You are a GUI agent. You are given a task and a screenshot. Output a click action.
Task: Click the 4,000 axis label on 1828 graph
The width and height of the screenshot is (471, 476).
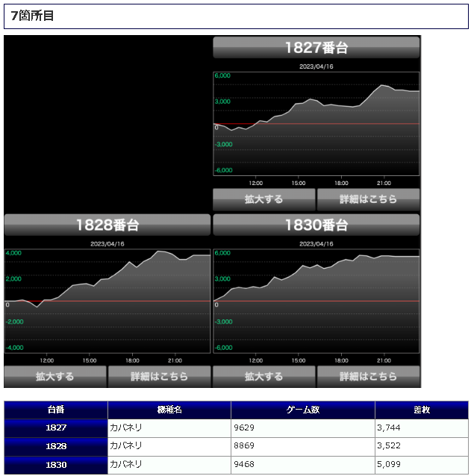coord(13,253)
